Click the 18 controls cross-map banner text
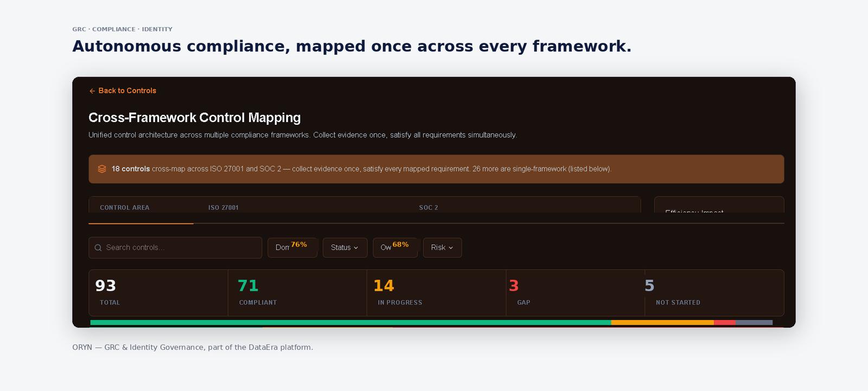This screenshot has height=391, width=868. pyautogui.click(x=361, y=169)
